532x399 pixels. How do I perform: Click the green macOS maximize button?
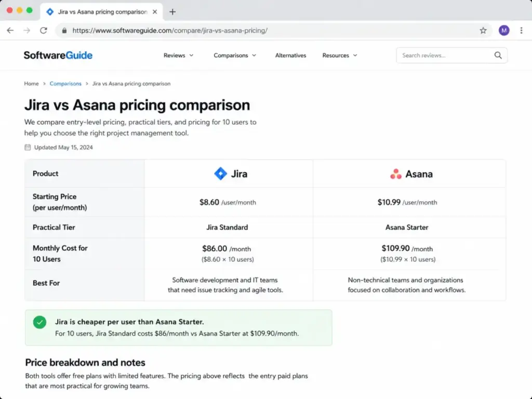[x=30, y=10]
